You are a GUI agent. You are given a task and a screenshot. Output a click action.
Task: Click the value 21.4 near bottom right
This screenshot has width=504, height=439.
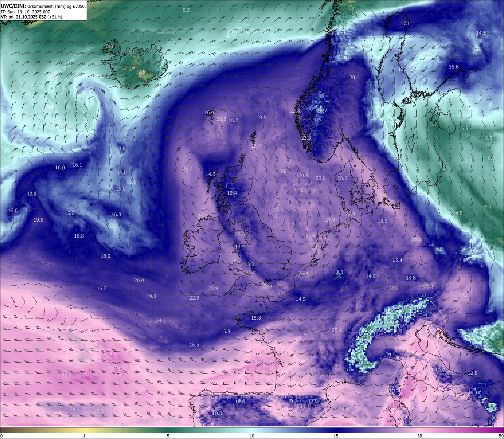[x=452, y=425]
